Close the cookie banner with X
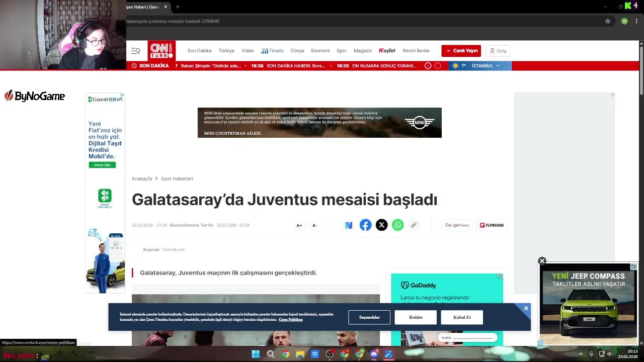Screen dimensions: 644x362 click(x=526, y=308)
